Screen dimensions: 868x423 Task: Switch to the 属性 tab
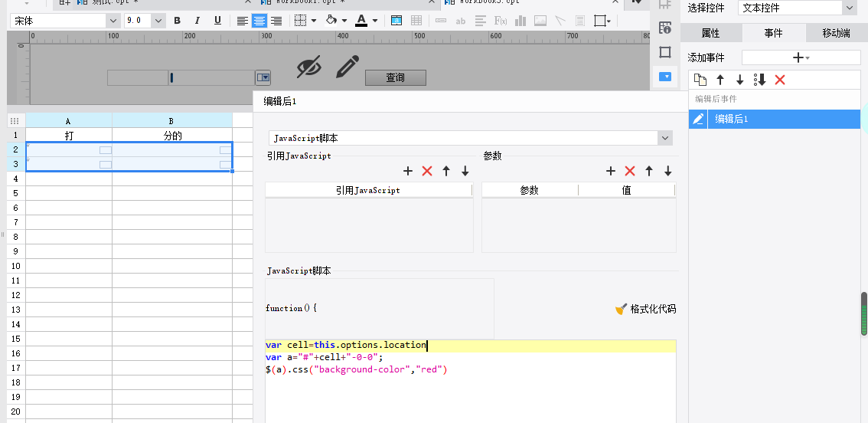pyautogui.click(x=710, y=33)
